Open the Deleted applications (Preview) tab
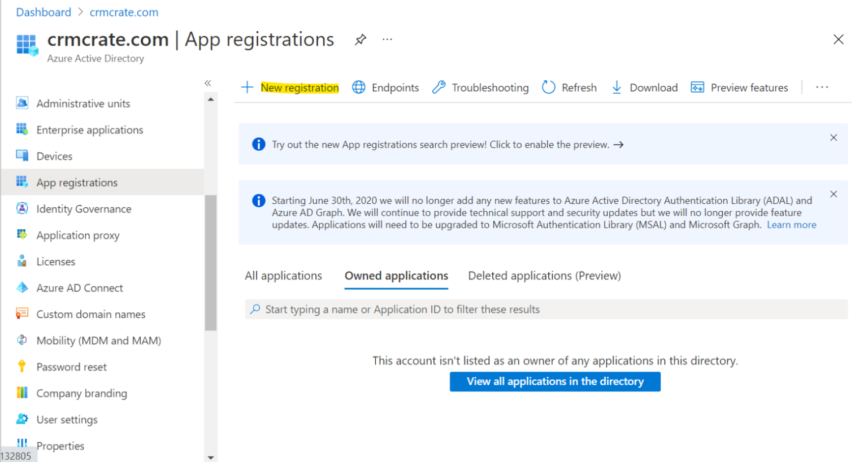Viewport: 868px width, 462px height. point(544,276)
